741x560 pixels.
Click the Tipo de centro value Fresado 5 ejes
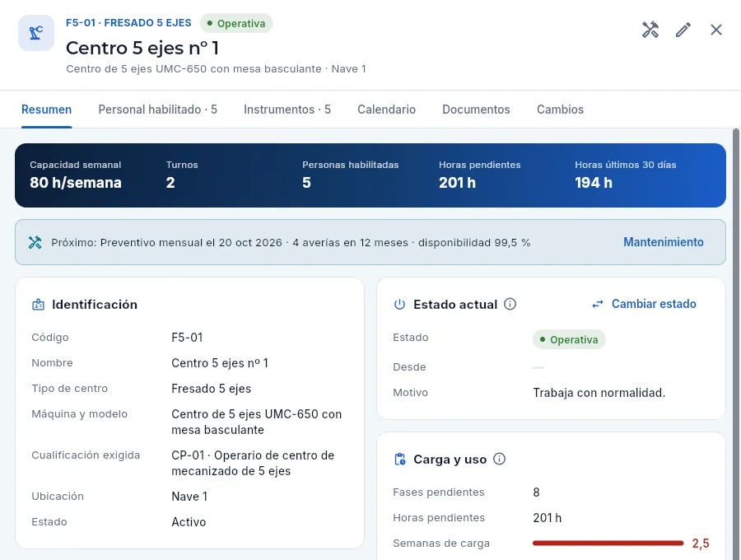tap(212, 389)
